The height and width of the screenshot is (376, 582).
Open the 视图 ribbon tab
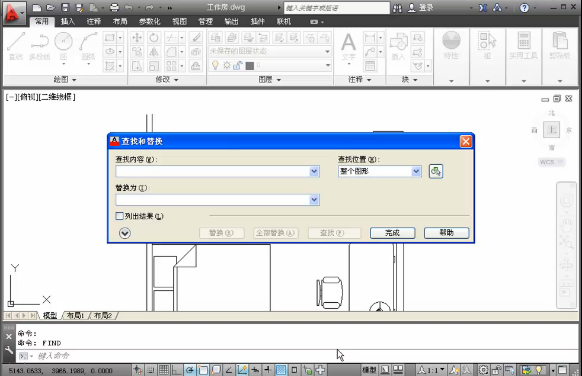click(179, 22)
